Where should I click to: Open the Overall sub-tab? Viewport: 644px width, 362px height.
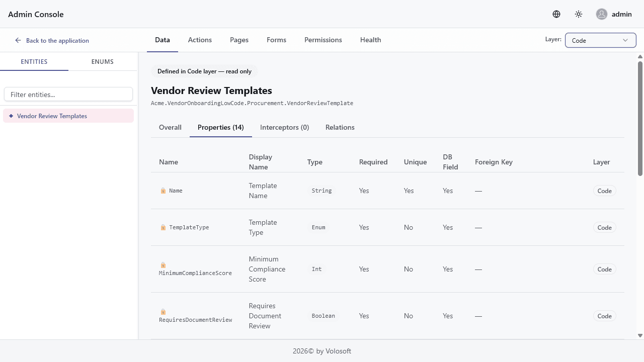170,127
